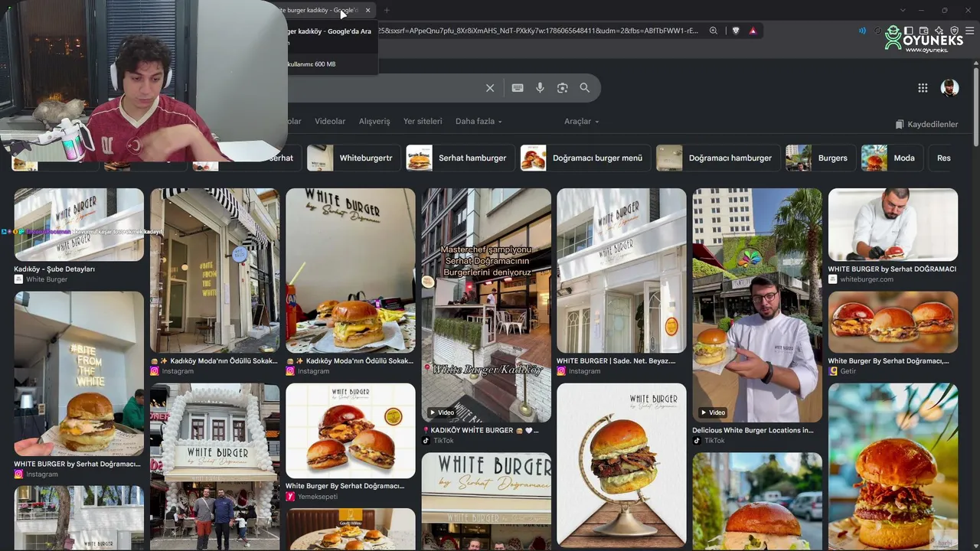
Task: Open the burger on globe stand image
Action: click(622, 465)
